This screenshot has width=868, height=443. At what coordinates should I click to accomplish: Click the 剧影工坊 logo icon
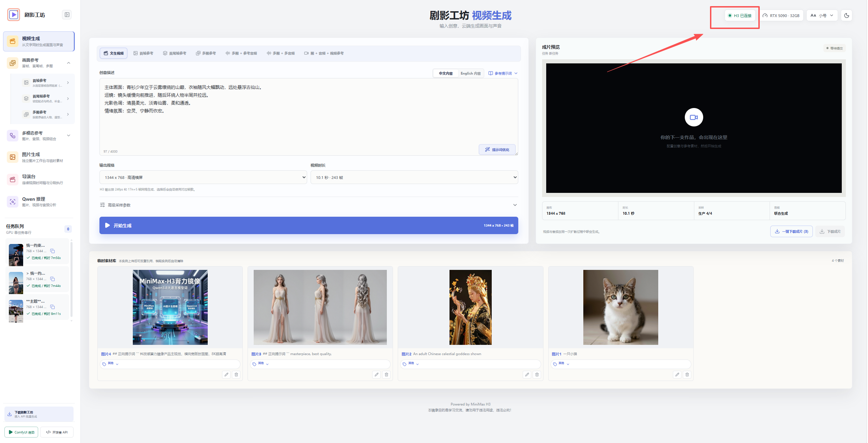14,15
